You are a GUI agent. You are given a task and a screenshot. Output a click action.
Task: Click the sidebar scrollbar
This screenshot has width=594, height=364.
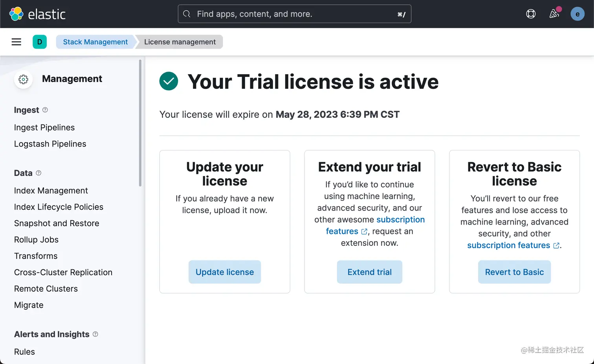coord(140,123)
